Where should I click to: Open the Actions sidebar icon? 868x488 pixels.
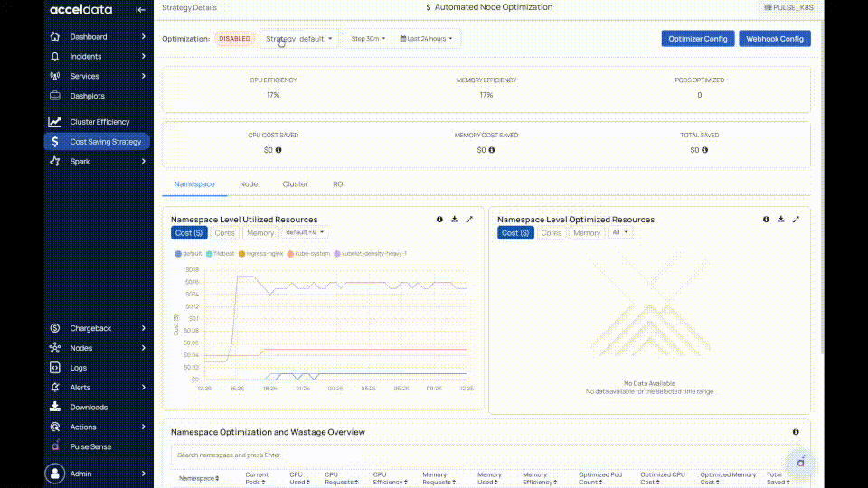[x=55, y=427]
